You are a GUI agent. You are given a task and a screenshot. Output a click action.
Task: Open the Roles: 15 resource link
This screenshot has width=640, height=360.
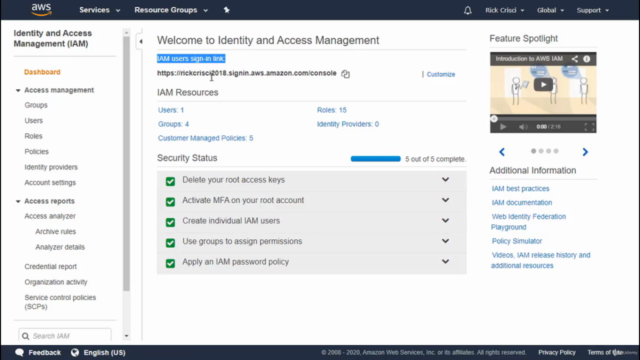click(331, 110)
